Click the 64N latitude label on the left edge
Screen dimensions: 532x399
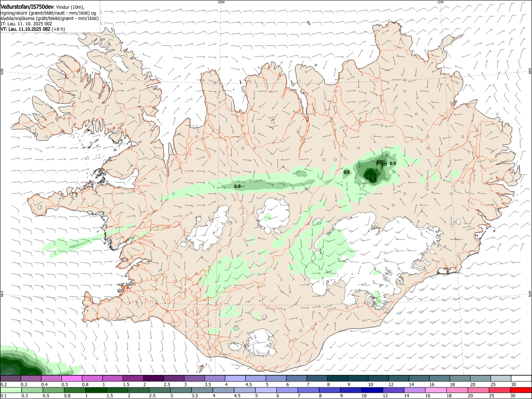point(2,294)
